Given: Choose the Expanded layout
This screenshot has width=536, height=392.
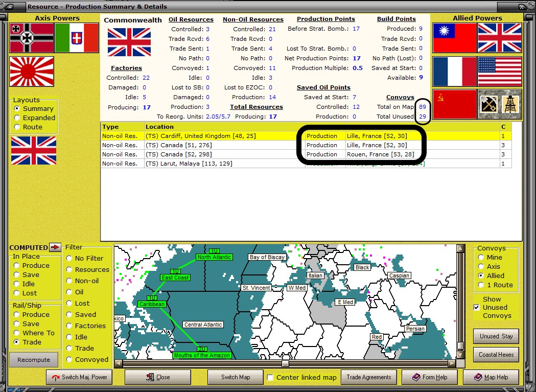Looking at the screenshot, I should coord(35,118).
